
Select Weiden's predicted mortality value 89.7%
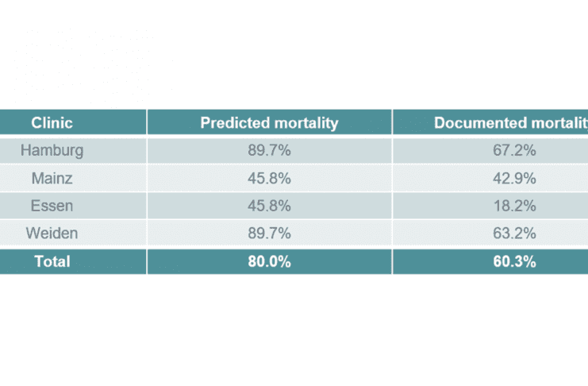(x=269, y=234)
